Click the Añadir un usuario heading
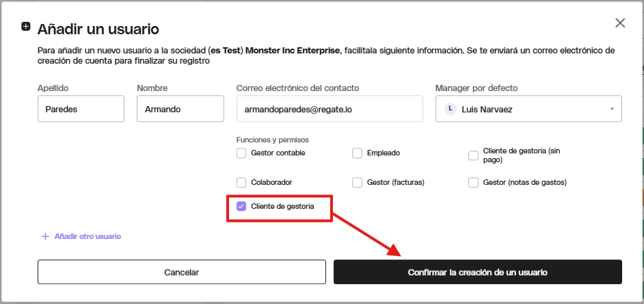 point(98,29)
